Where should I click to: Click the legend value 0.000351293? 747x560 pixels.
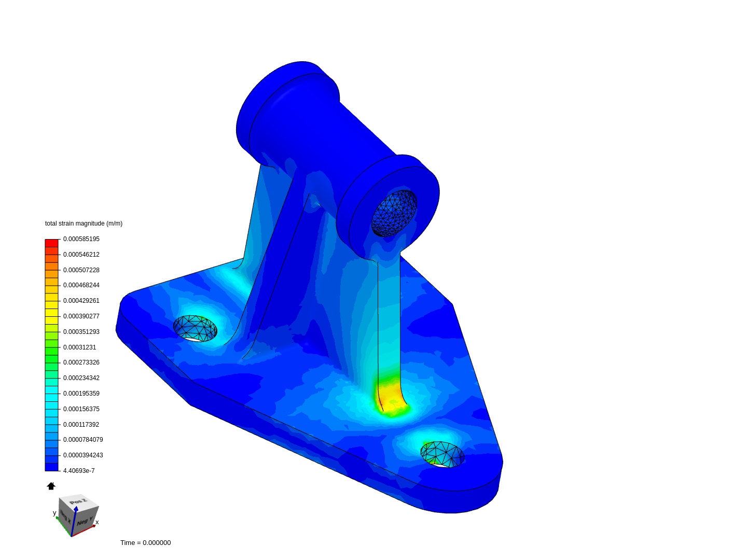tap(81, 332)
